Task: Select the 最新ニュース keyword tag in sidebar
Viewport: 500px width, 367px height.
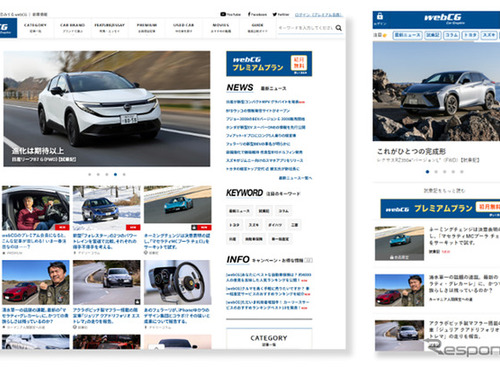Action: coord(239,211)
